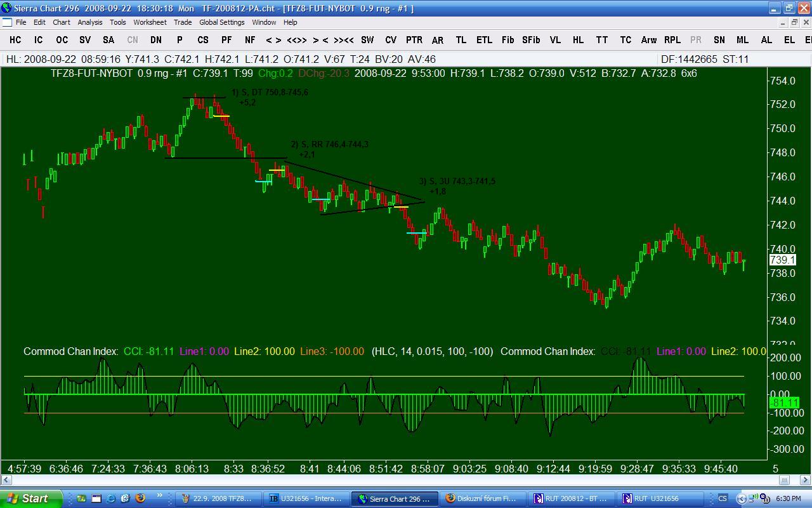Open the Global Settings menu
The width and height of the screenshot is (812, 508).
click(x=221, y=22)
